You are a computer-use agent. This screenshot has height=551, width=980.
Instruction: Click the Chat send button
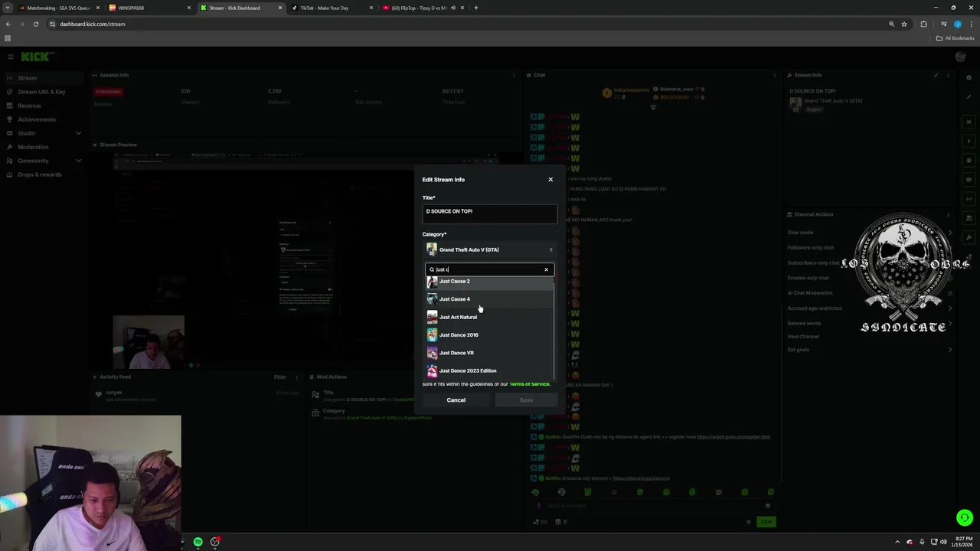click(766, 521)
